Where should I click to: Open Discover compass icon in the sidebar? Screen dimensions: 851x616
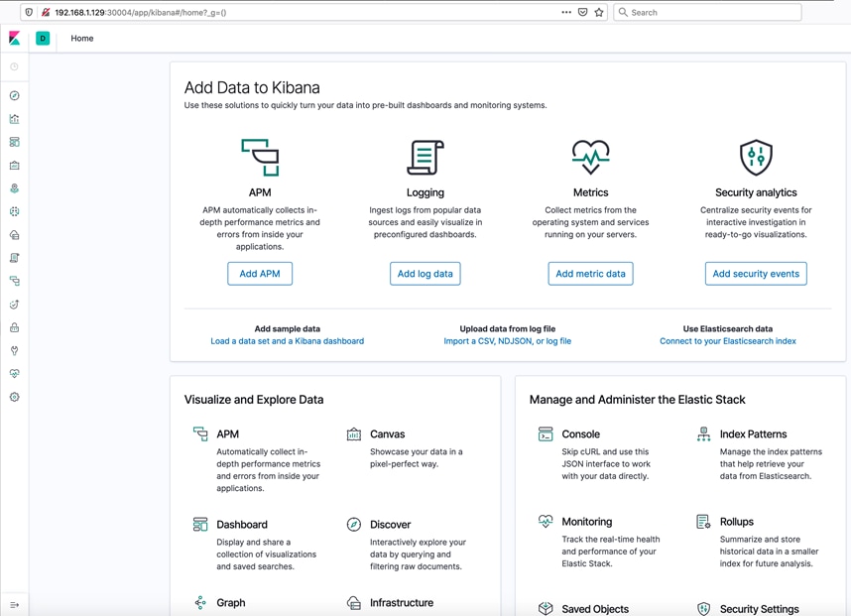click(15, 95)
